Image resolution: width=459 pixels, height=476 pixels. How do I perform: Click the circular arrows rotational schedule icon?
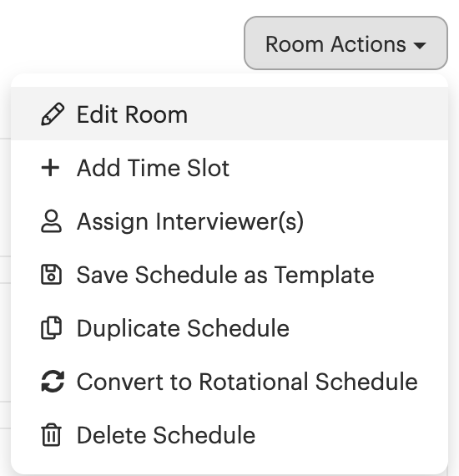pos(53,382)
